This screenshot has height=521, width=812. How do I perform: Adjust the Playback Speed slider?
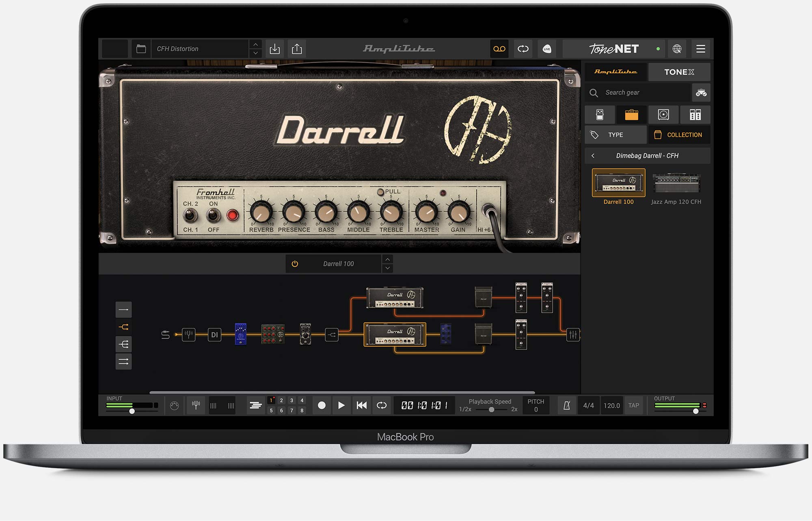pyautogui.click(x=491, y=409)
